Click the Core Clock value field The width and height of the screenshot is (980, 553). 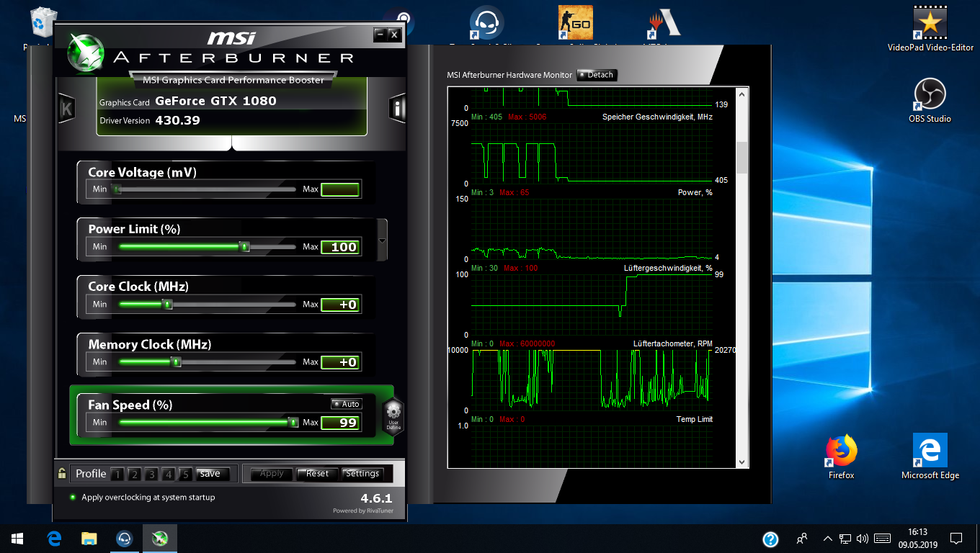coord(340,305)
